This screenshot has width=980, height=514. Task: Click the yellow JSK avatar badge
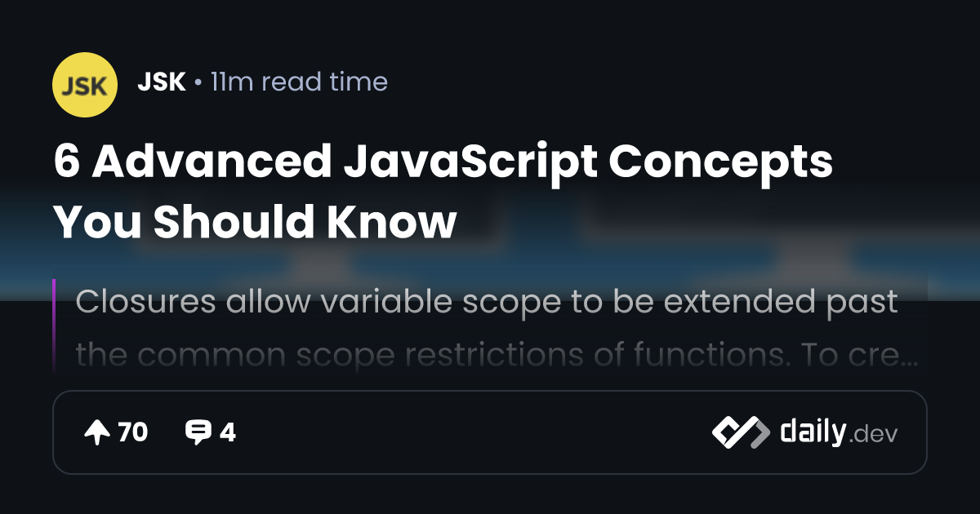tap(84, 83)
